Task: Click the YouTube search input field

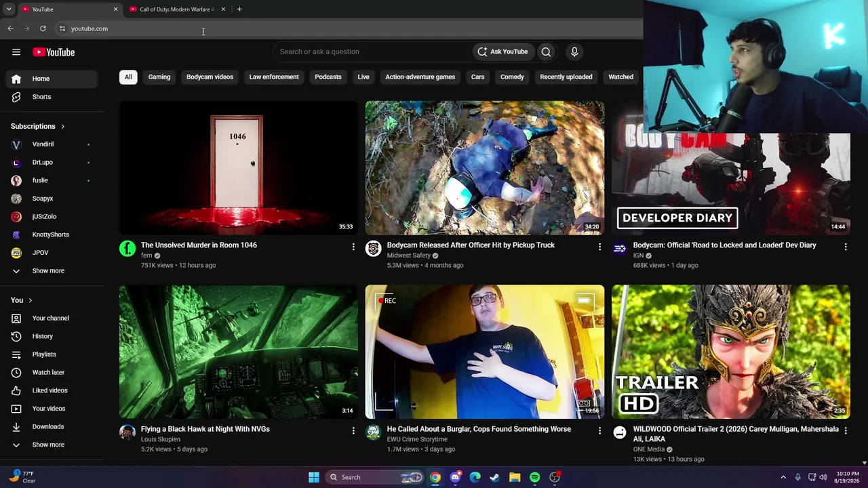Action: click(x=374, y=52)
